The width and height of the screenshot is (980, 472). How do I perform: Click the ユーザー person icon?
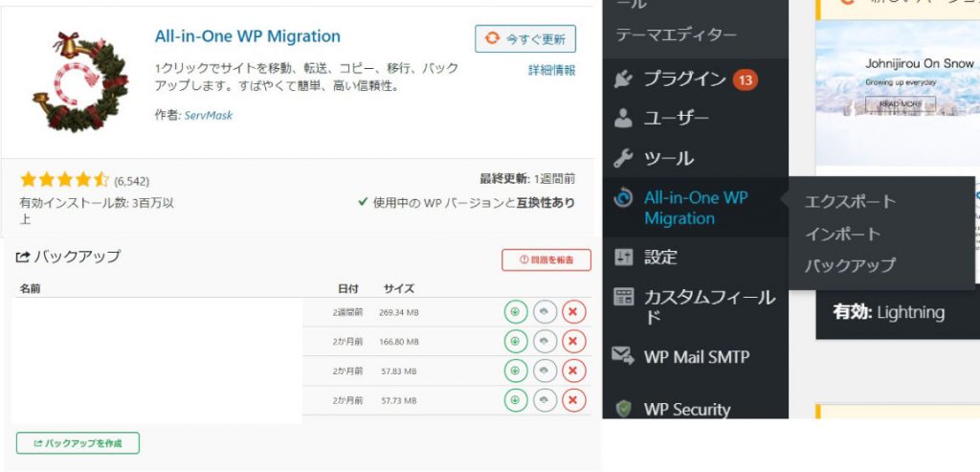click(x=623, y=118)
